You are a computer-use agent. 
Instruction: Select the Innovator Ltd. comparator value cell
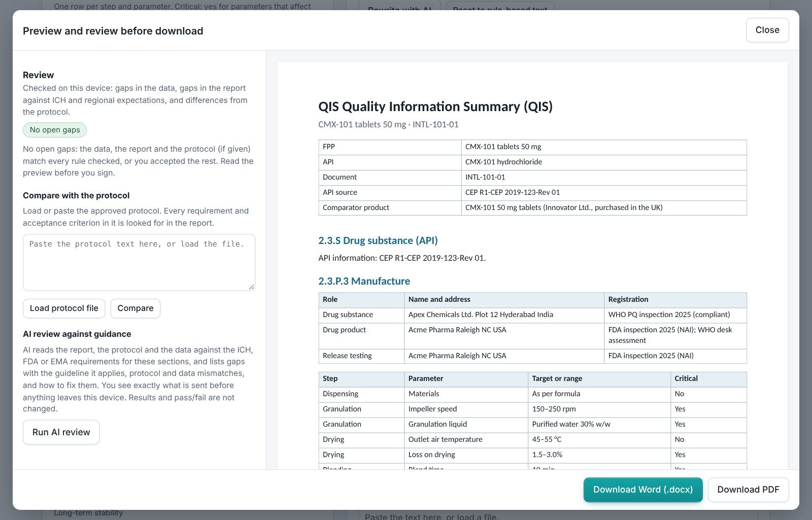click(x=604, y=208)
